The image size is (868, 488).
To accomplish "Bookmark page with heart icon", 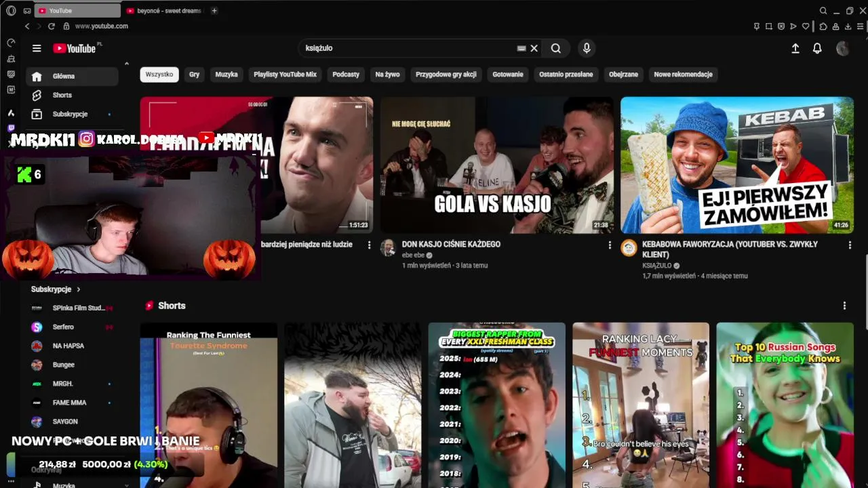I will click(x=806, y=26).
